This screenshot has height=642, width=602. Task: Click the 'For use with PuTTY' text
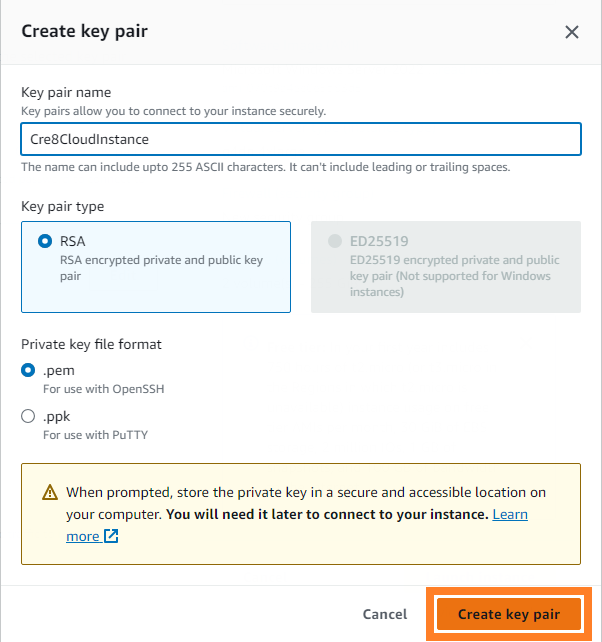(x=95, y=435)
